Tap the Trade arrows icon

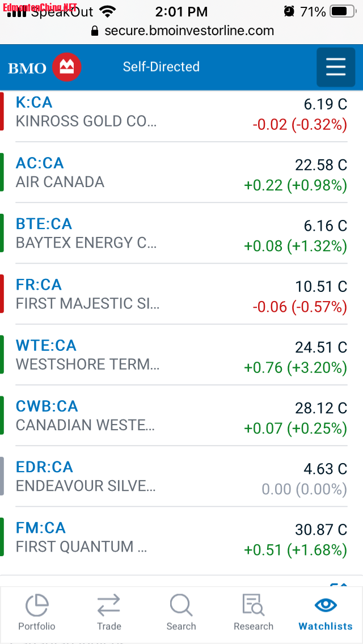109,605
